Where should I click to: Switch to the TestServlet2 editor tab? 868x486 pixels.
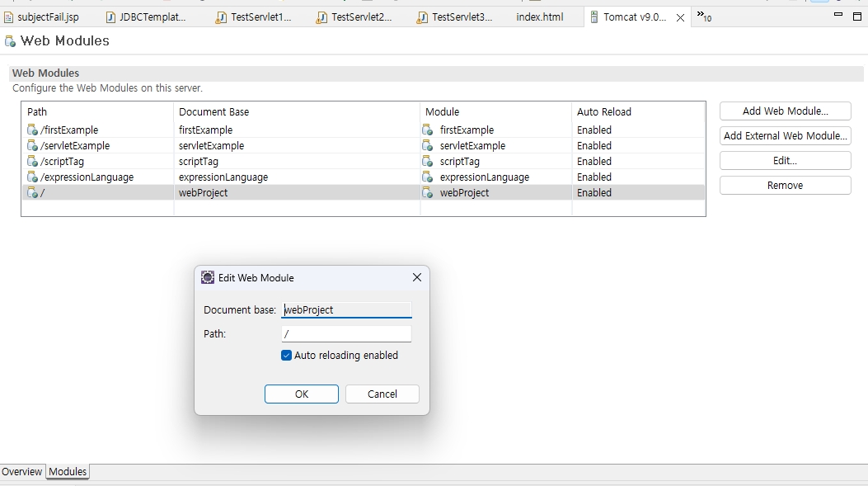(x=354, y=17)
